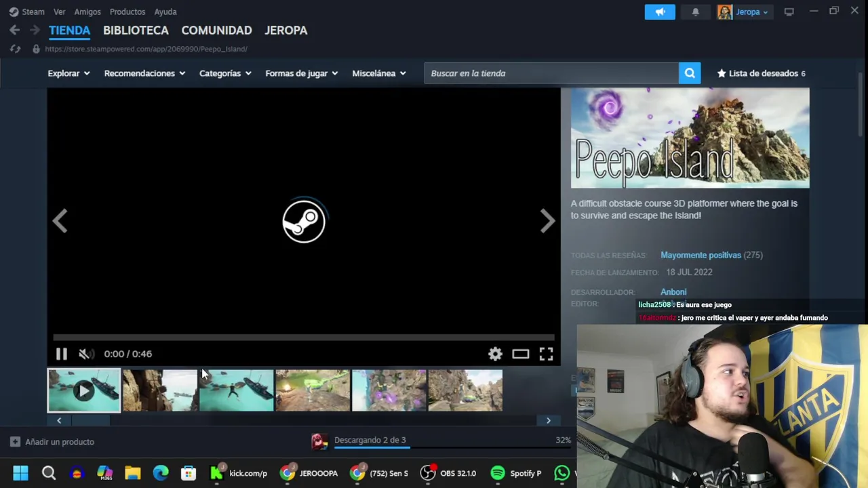Switch to the TIENDA tab
This screenshot has height=488, width=868.
click(x=69, y=30)
